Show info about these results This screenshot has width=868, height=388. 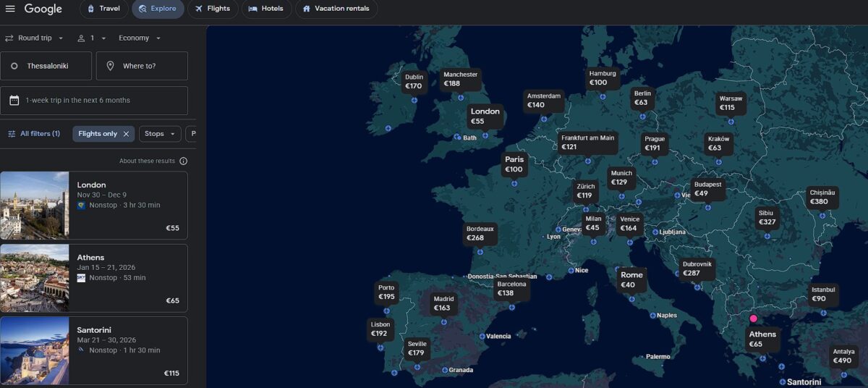184,161
